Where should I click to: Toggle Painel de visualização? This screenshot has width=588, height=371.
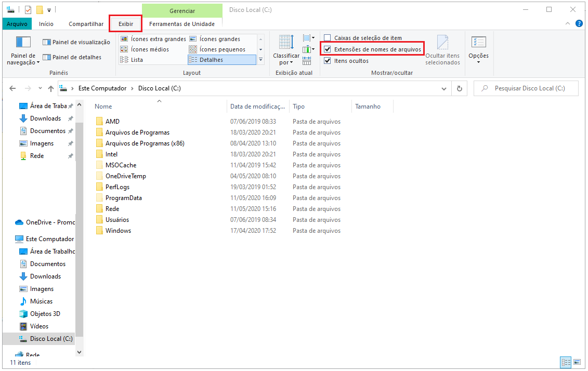(76, 42)
